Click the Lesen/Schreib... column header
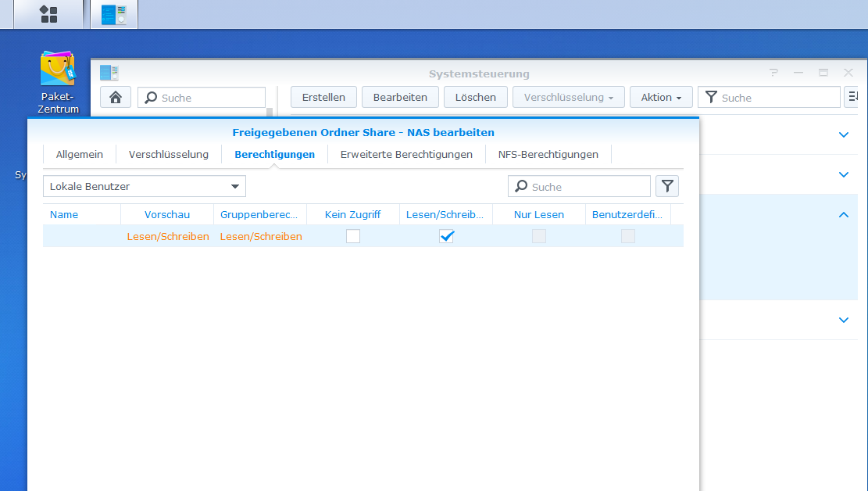The image size is (868, 491). point(446,214)
